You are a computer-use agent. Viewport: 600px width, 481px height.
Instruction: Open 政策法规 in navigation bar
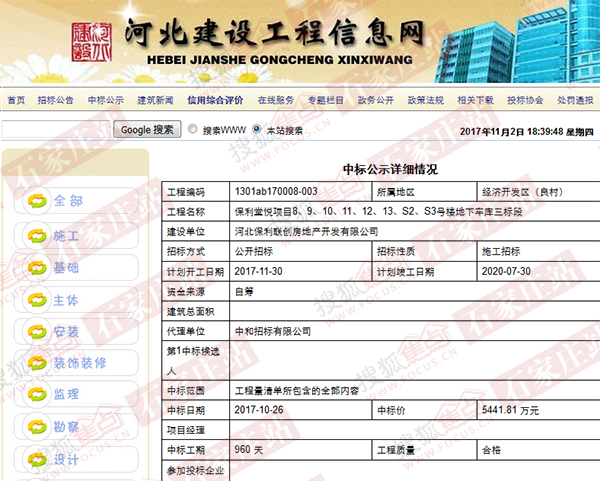pyautogui.click(x=426, y=100)
